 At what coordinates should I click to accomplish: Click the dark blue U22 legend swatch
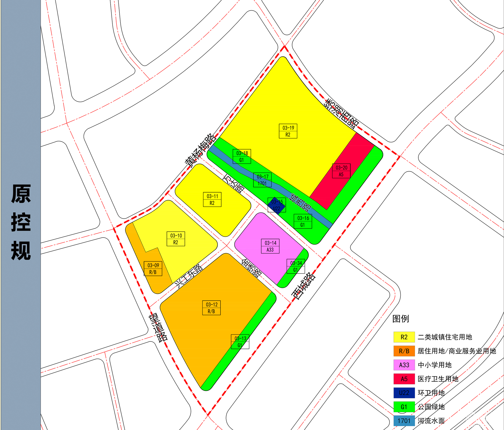[404, 393]
